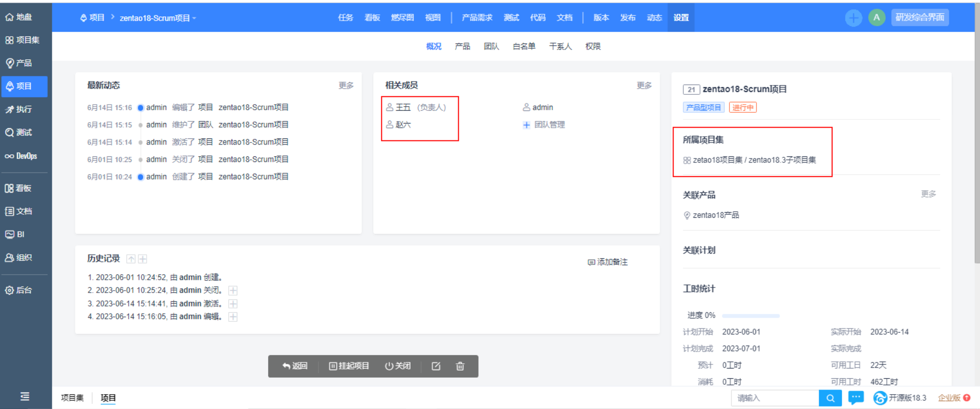Click the blue plus quick-create button
Screen dimensions: 980x409
coord(853,18)
